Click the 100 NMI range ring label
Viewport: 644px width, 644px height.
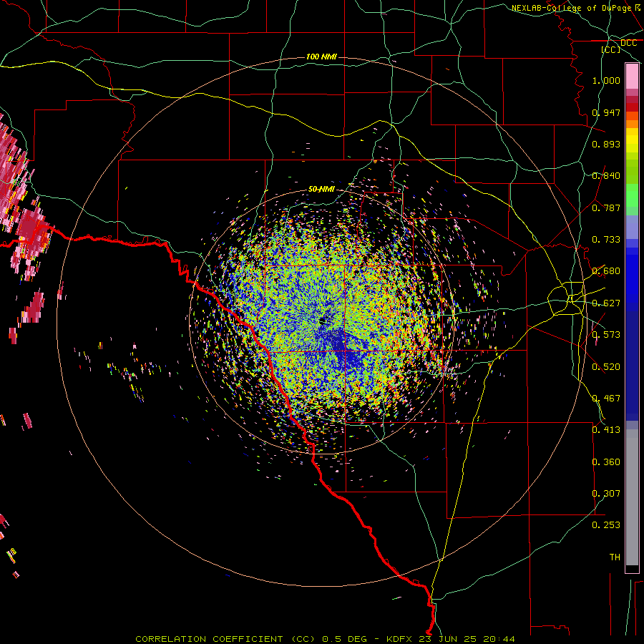coord(321,57)
